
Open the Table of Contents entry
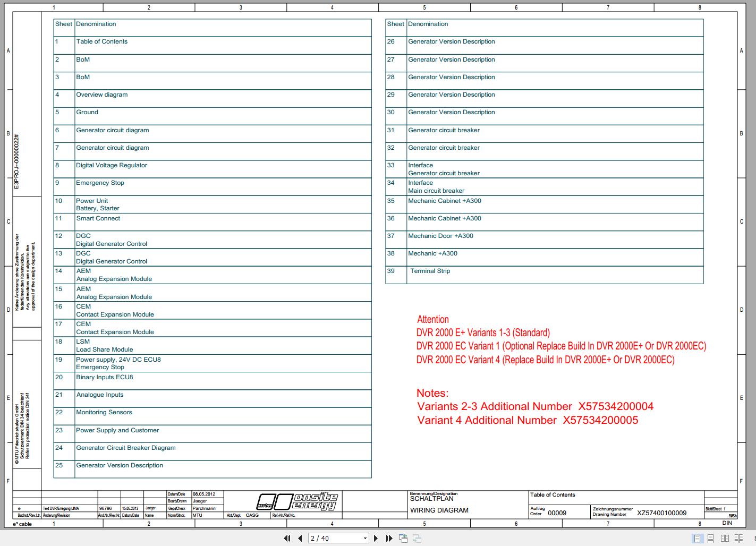(x=102, y=41)
